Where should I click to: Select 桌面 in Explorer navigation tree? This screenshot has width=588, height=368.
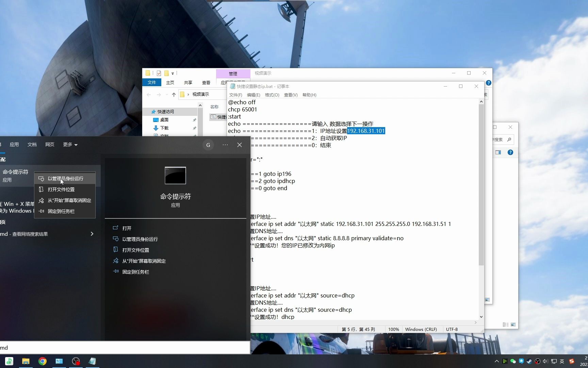click(164, 120)
